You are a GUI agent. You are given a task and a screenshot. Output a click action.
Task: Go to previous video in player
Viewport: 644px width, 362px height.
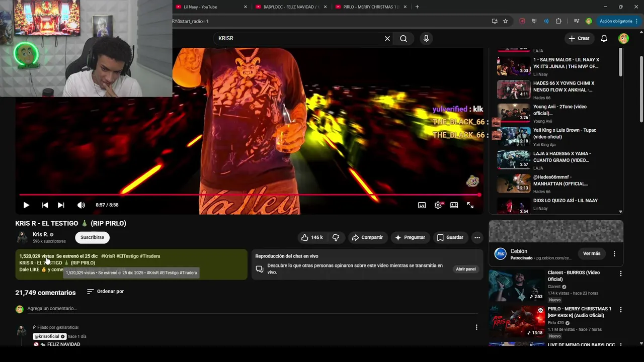pos(45,205)
